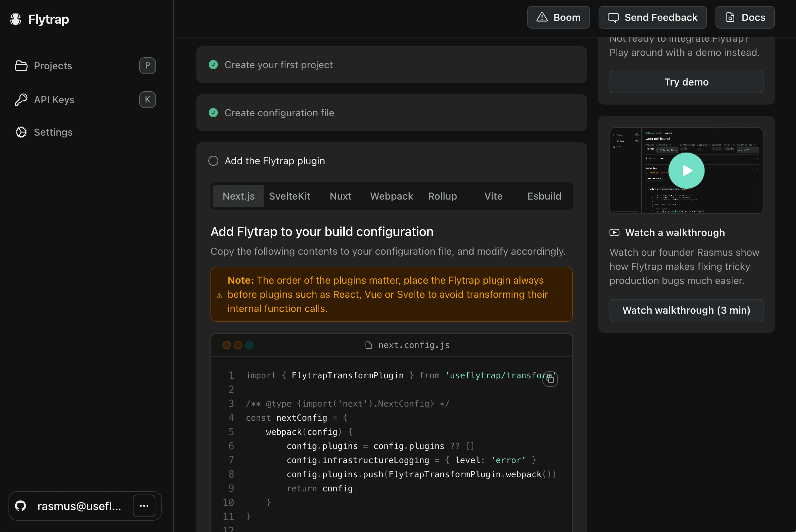Switch to the SvelteKit tab
This screenshot has height=532, width=796.
[x=290, y=196]
